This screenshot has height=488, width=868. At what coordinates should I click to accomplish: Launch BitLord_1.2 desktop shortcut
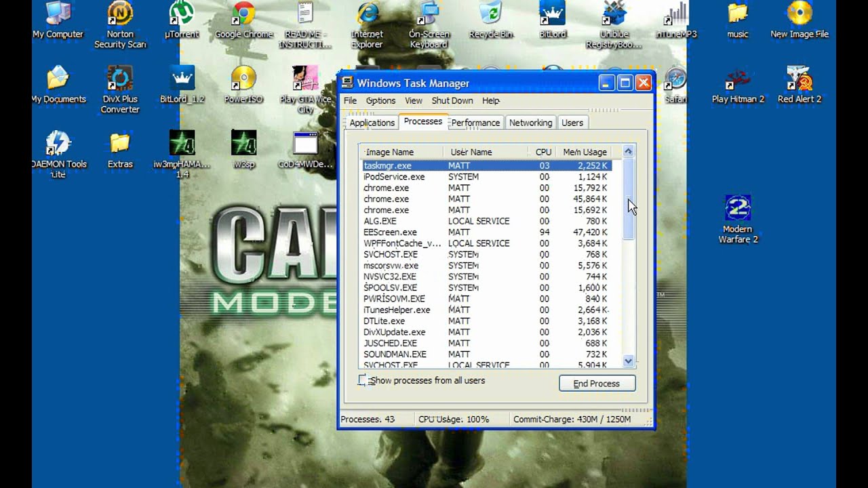(182, 85)
